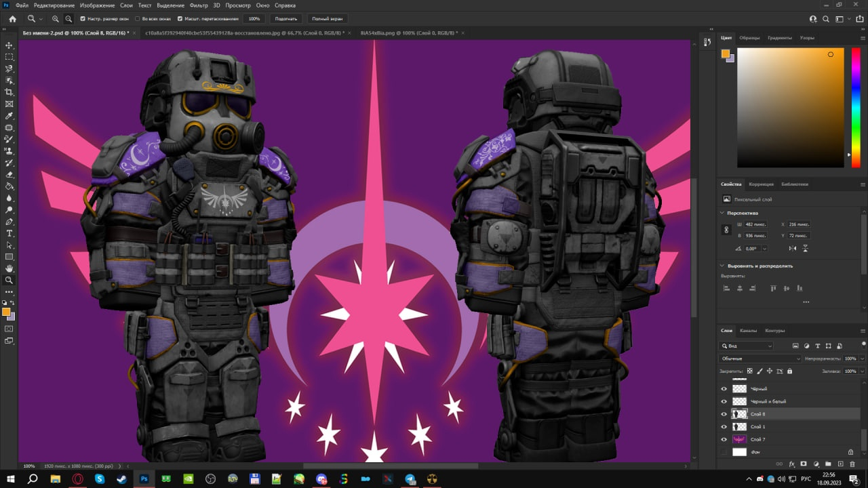Open the zoom tool preset dropdown arrow
This screenshot has height=488, width=868.
click(x=41, y=19)
